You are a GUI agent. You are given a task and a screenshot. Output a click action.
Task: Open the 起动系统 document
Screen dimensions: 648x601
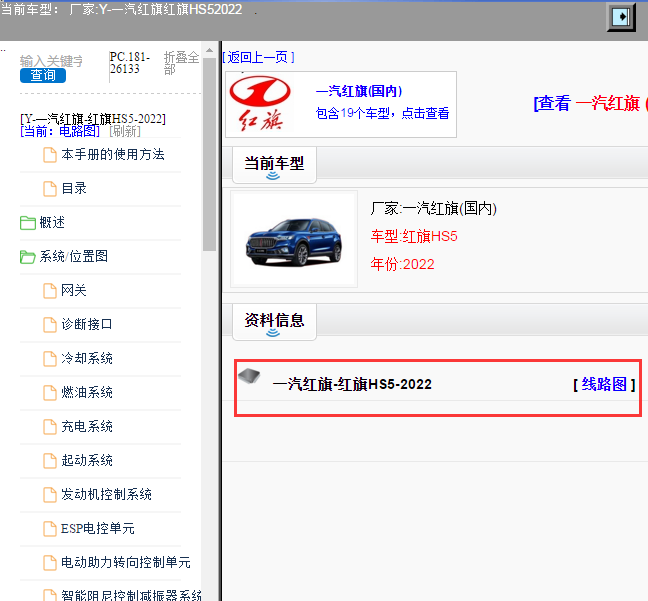point(87,460)
